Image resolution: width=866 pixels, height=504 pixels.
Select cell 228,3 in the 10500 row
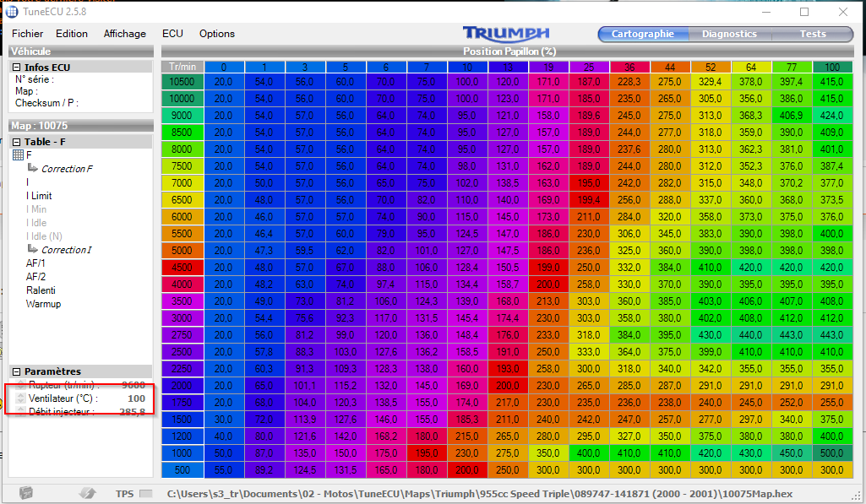point(629,82)
